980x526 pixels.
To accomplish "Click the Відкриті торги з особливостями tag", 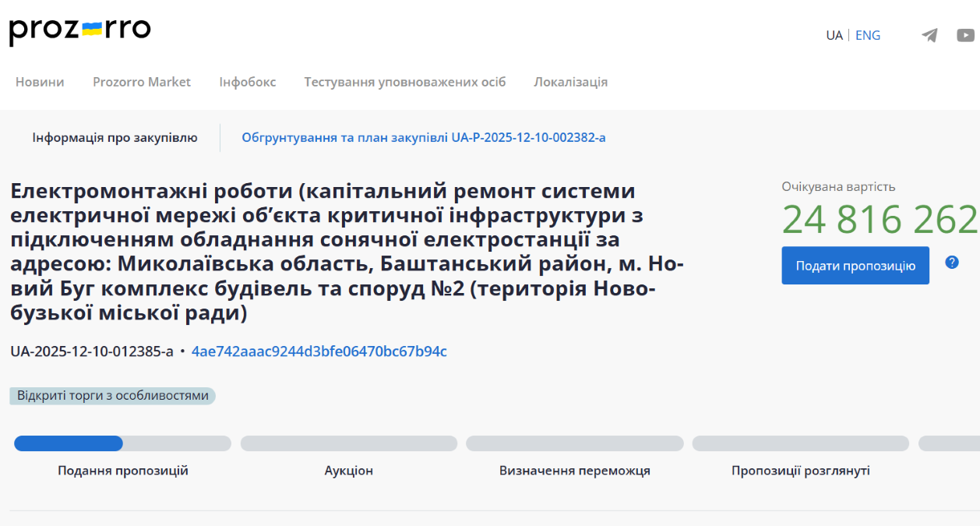I will tap(113, 396).
